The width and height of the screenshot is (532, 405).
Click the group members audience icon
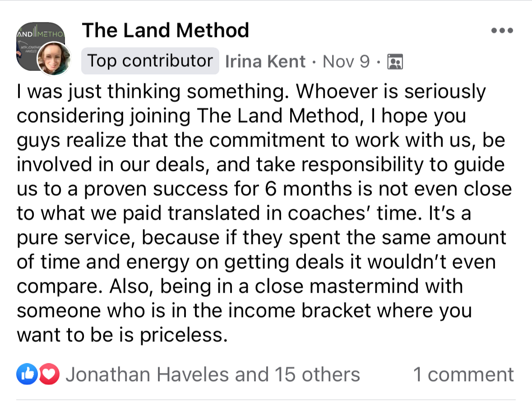[x=395, y=61]
